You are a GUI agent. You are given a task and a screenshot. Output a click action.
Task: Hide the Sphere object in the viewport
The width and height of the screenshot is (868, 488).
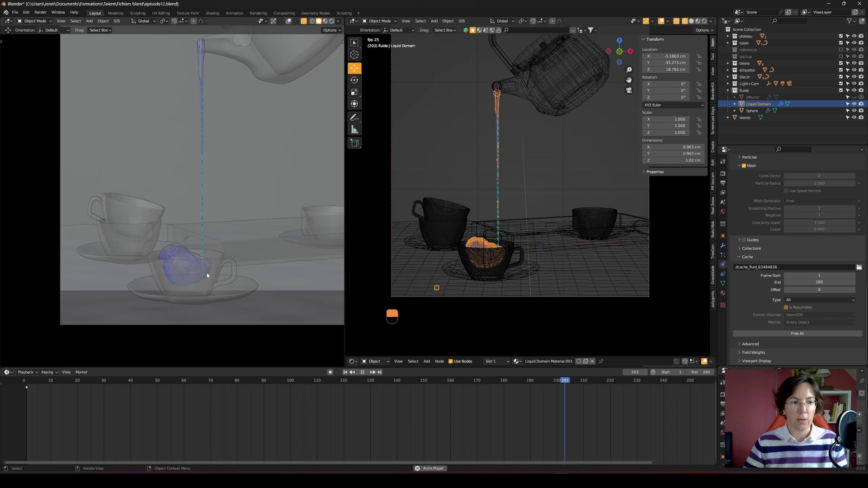tap(854, 110)
